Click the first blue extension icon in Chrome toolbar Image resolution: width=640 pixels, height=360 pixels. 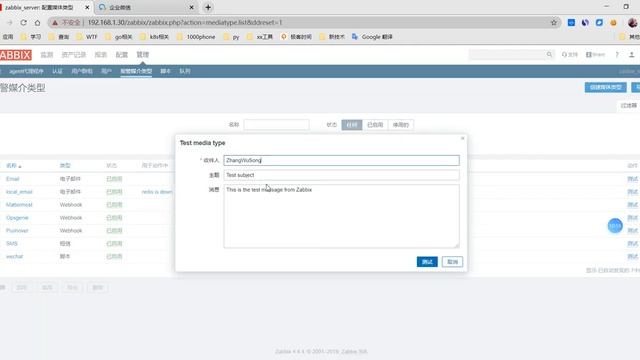pyautogui.click(x=571, y=22)
